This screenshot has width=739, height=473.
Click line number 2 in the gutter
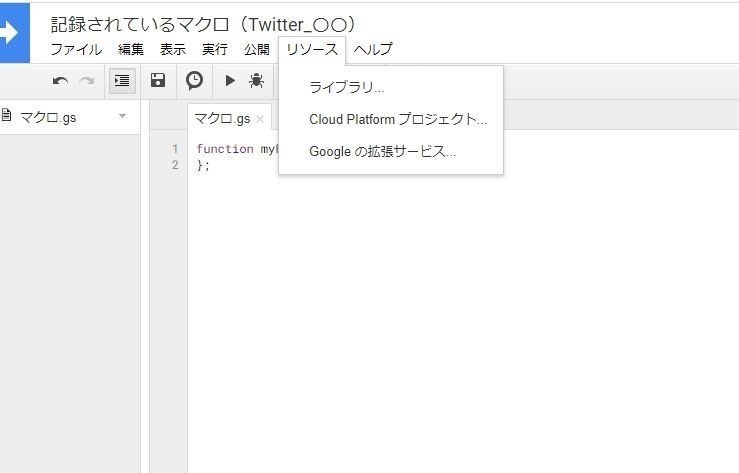coord(175,165)
